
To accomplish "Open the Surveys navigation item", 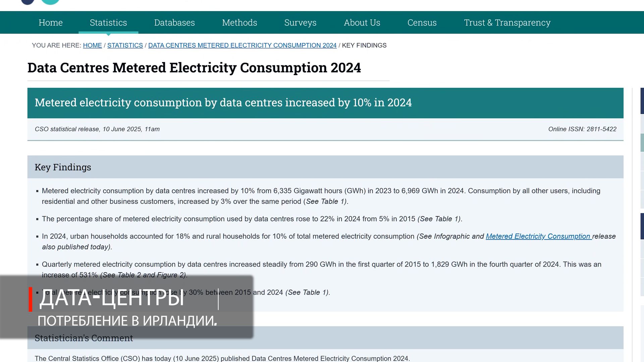I will 300,22.
